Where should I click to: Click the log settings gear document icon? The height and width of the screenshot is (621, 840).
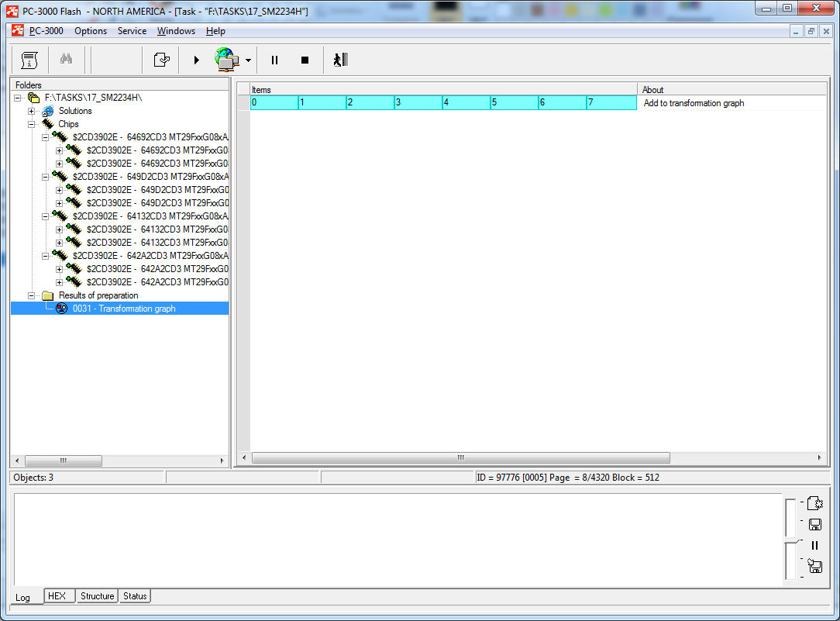[x=814, y=503]
